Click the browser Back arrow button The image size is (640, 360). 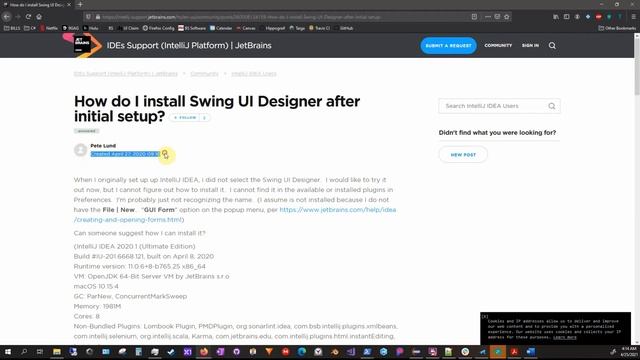(7, 17)
